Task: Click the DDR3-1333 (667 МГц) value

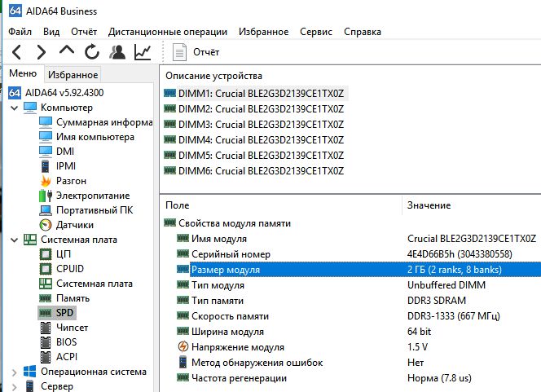Action: tap(453, 316)
